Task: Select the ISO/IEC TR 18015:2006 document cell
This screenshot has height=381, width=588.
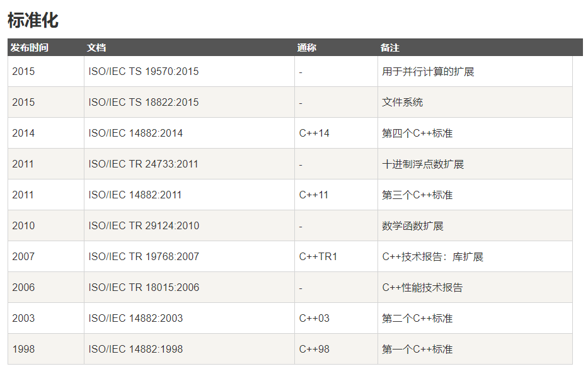Action: pyautogui.click(x=144, y=288)
